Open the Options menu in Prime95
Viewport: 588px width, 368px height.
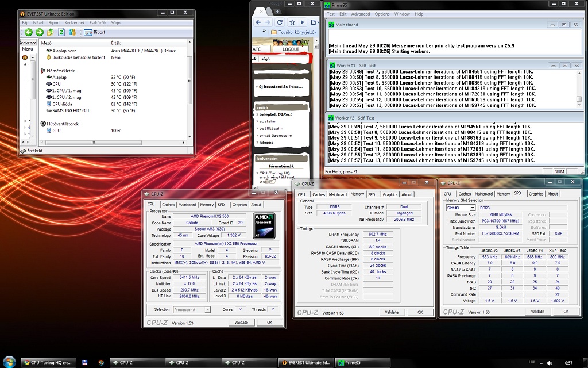(382, 14)
